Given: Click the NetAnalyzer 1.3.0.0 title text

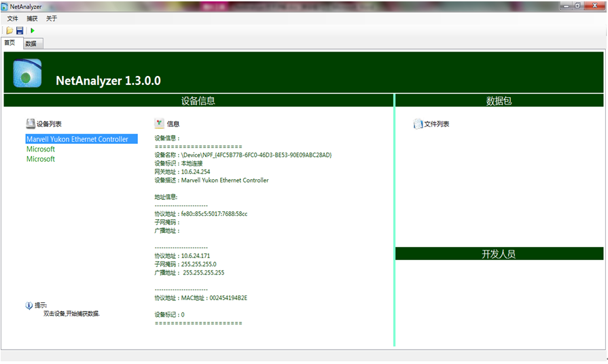Looking at the screenshot, I should 108,81.
